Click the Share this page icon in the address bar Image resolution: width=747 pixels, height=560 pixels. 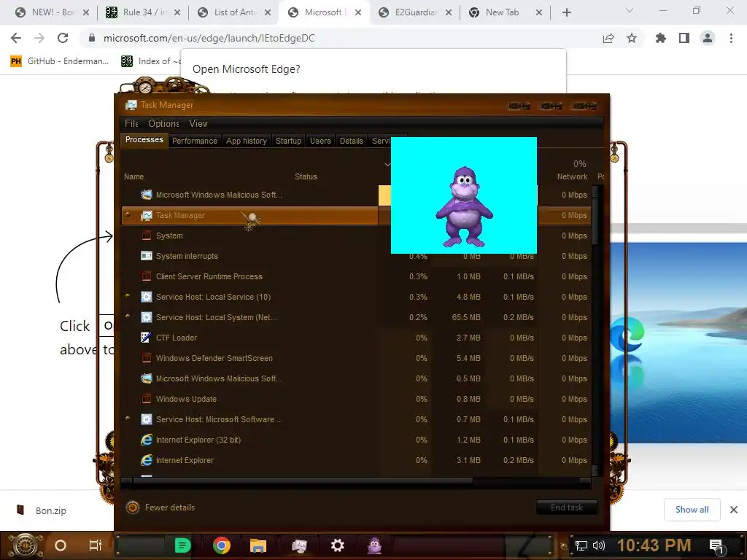point(608,38)
